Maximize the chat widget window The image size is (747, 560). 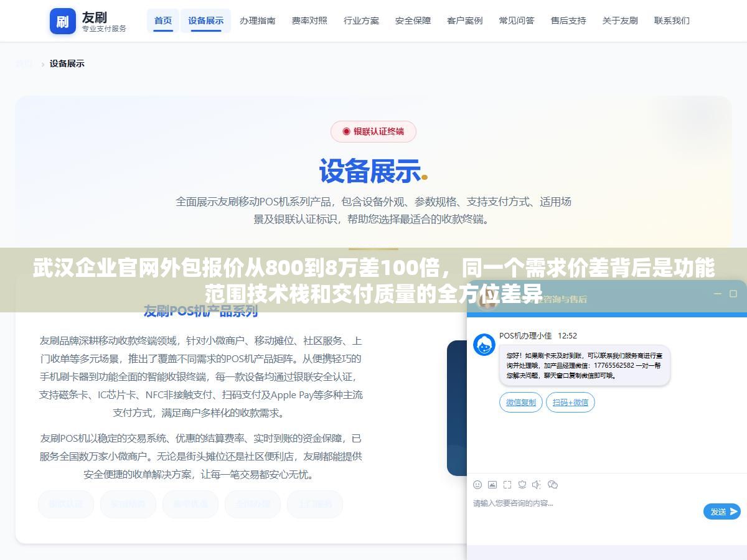coord(733,294)
